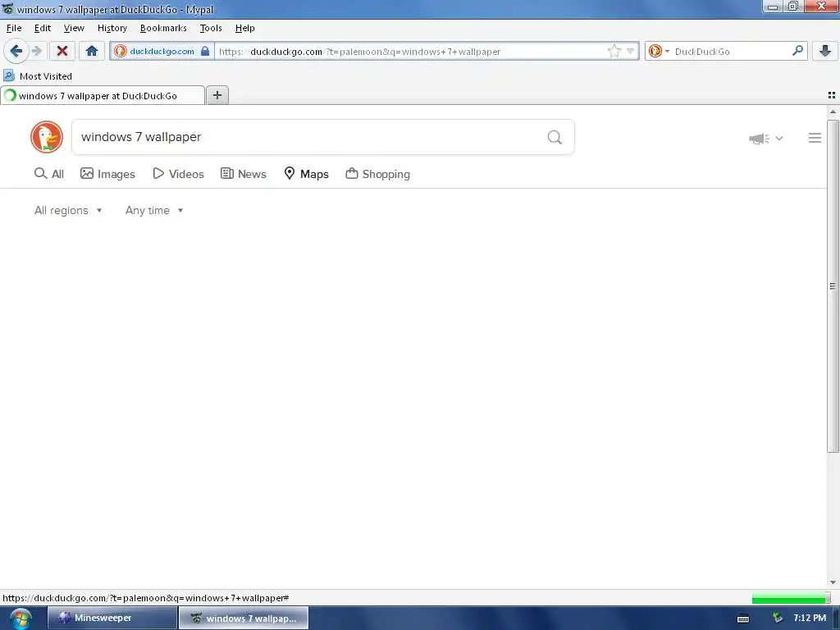Image resolution: width=840 pixels, height=630 pixels.
Task: Click the list all tabs grid icon
Action: 832,95
